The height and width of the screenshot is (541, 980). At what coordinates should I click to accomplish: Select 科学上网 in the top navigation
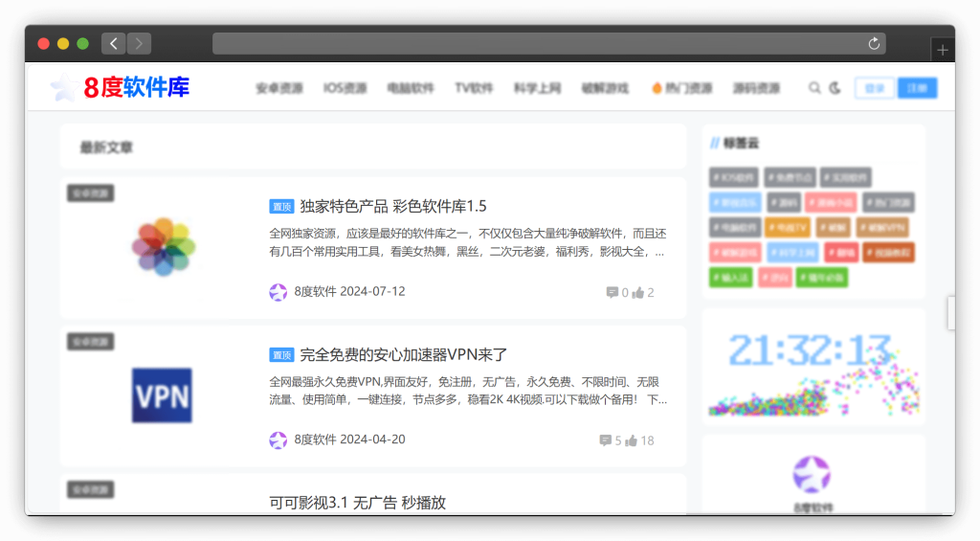click(538, 88)
